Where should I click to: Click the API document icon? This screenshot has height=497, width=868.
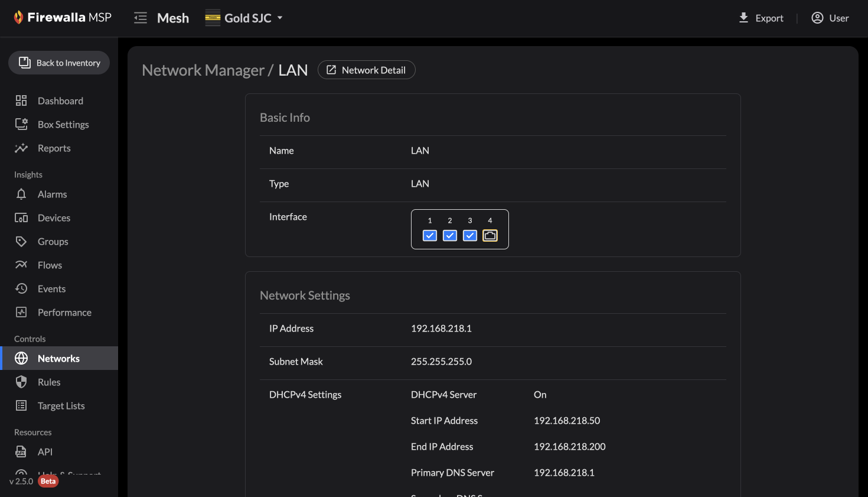(x=21, y=451)
